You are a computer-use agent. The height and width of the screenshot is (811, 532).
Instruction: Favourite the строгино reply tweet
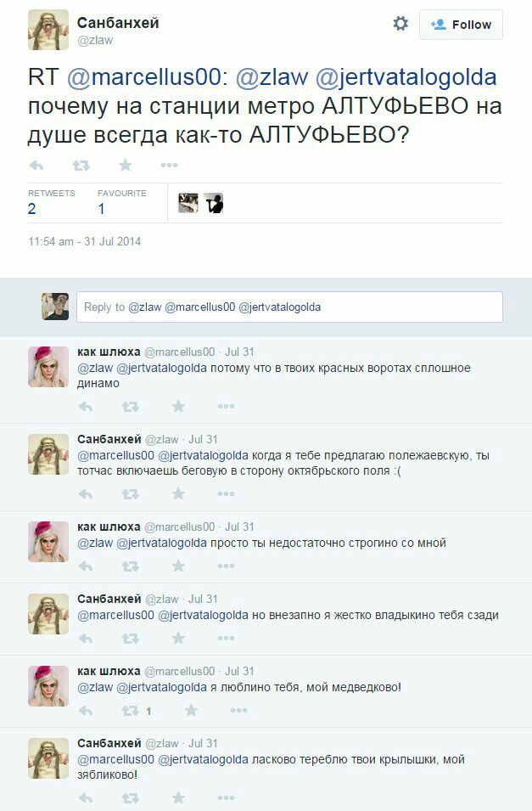(x=178, y=566)
